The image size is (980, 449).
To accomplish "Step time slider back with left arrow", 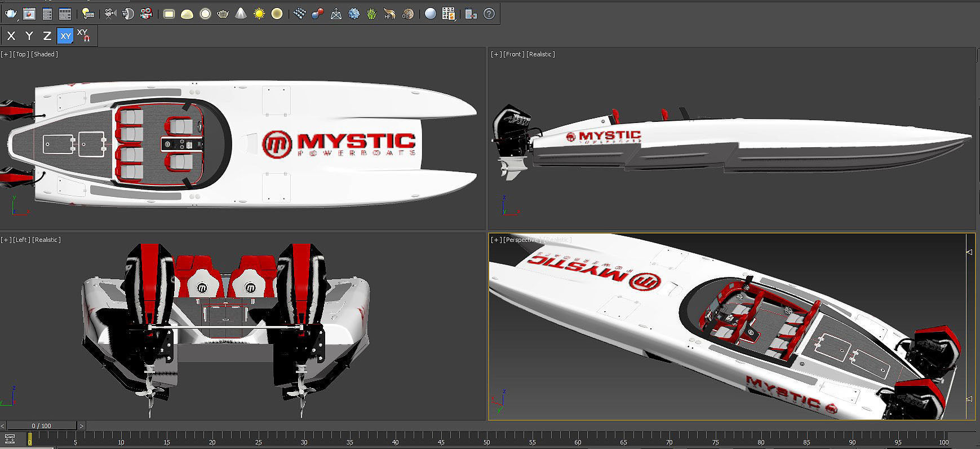I will pyautogui.click(x=3, y=426).
